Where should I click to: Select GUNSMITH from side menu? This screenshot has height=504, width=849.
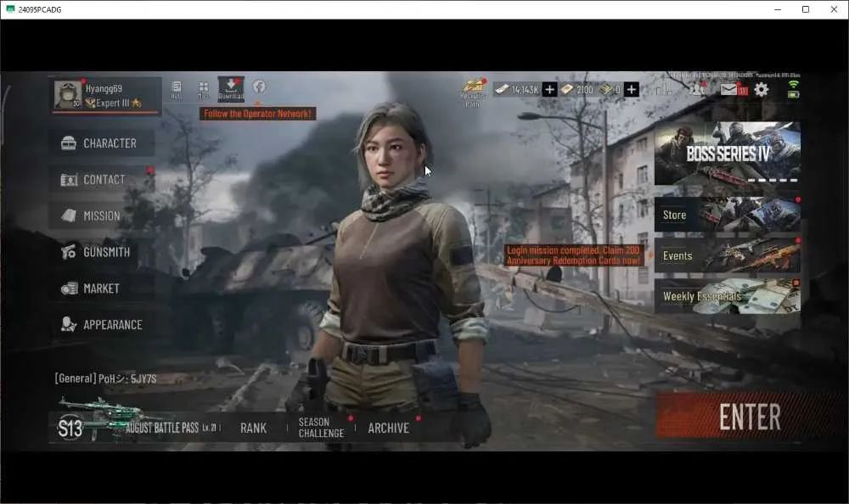pyautogui.click(x=102, y=252)
